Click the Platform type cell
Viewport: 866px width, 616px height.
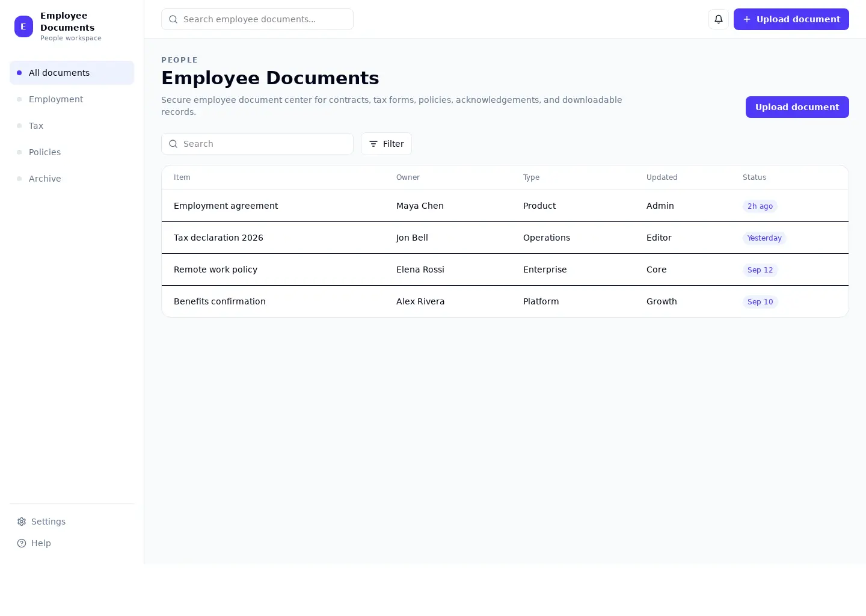(541, 301)
